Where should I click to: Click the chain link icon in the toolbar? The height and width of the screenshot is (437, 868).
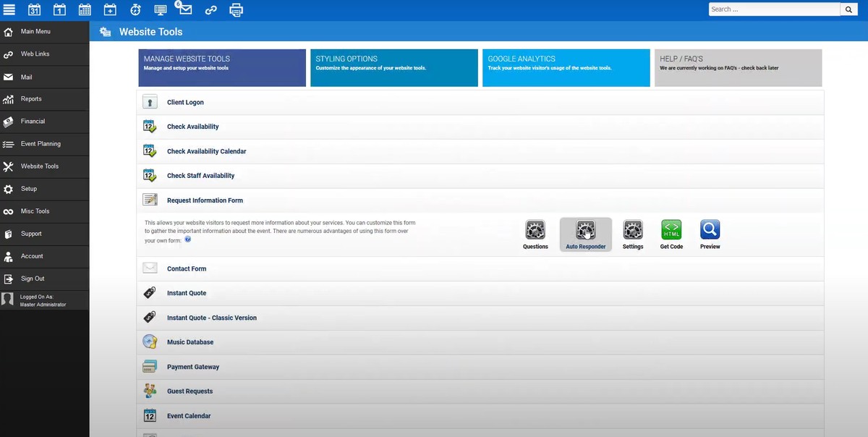(x=210, y=9)
